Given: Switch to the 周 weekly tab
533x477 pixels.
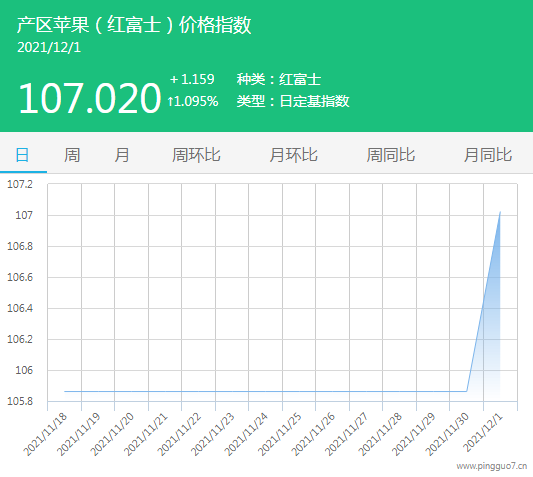Looking at the screenshot, I should coord(72,155).
